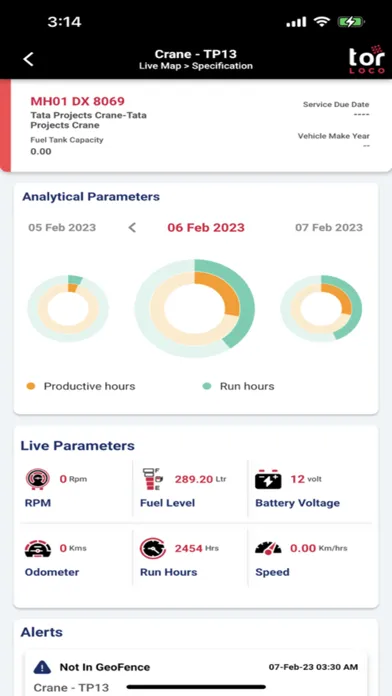
Task: Tap the Analytical Parameters heading
Action: click(x=91, y=197)
